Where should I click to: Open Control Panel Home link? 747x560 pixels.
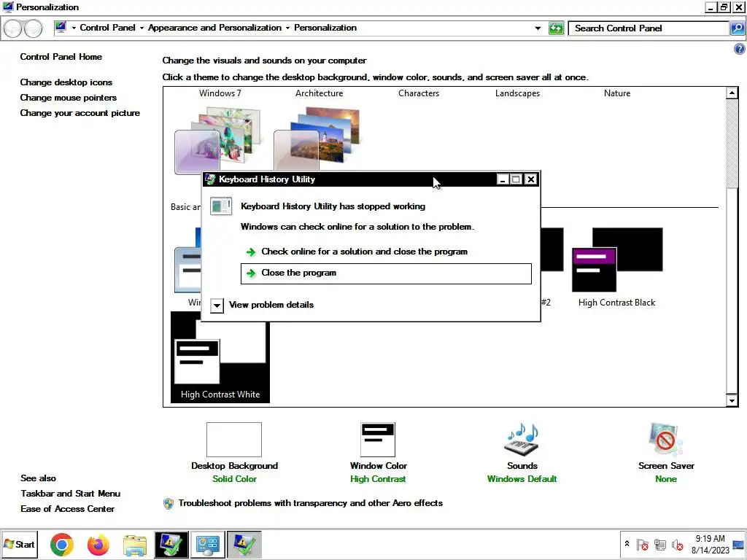pos(61,57)
